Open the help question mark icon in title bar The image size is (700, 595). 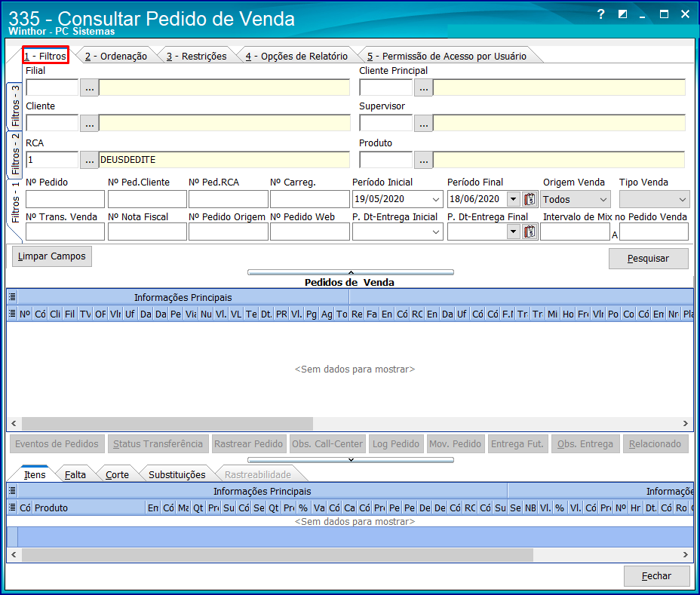point(601,14)
